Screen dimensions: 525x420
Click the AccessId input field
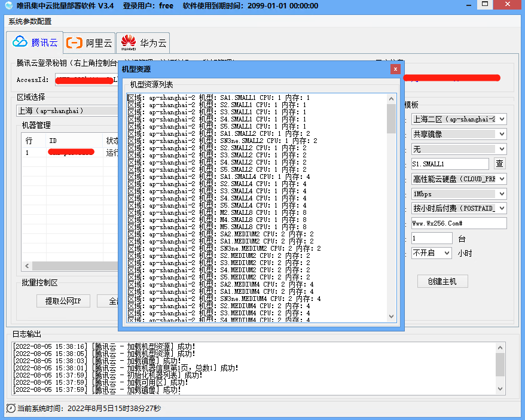[x=86, y=80]
